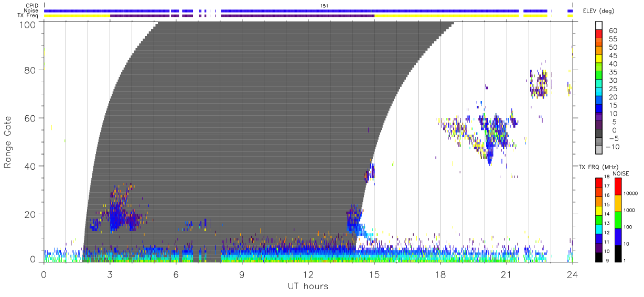644x297 pixels.
Task: Click the 'UT hours' x-axis label
Action: [x=308, y=286]
